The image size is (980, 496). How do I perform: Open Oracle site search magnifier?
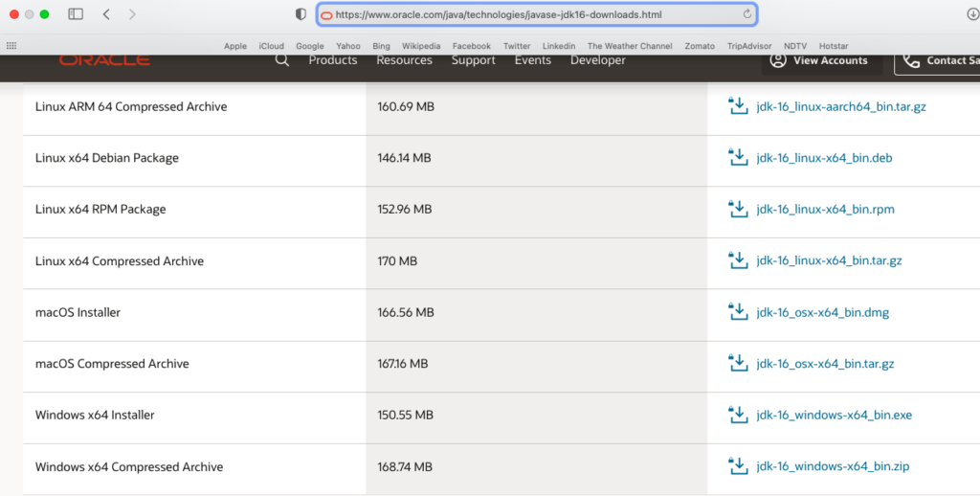(x=282, y=60)
